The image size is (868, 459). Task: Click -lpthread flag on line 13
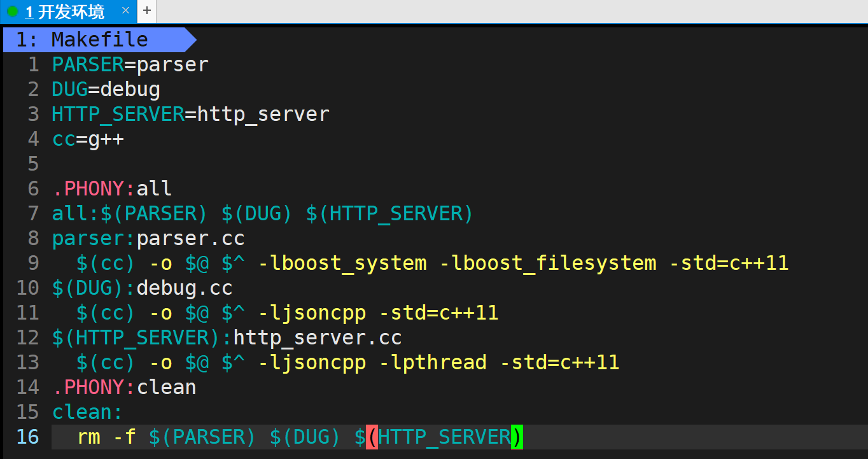pyautogui.click(x=433, y=362)
